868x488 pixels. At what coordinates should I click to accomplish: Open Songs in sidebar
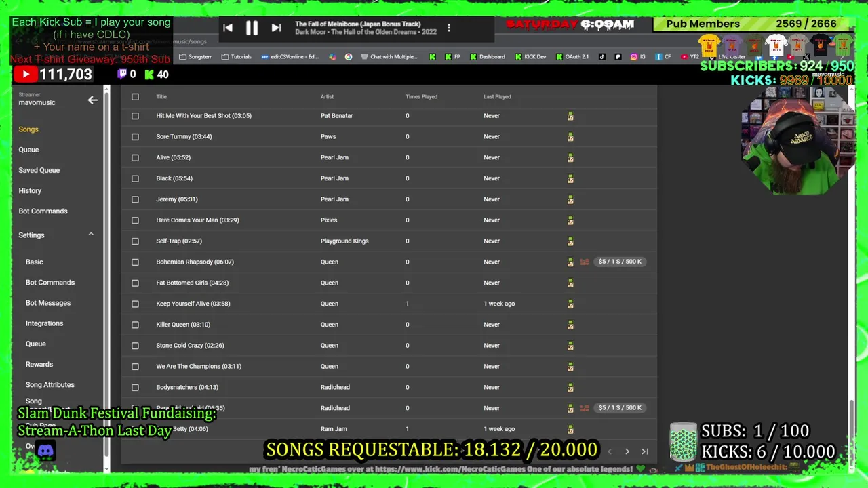coord(28,129)
